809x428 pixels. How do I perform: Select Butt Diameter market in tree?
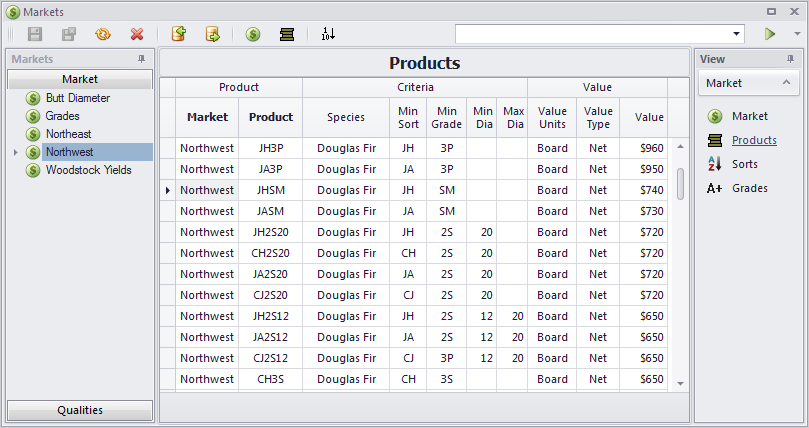[x=78, y=98]
